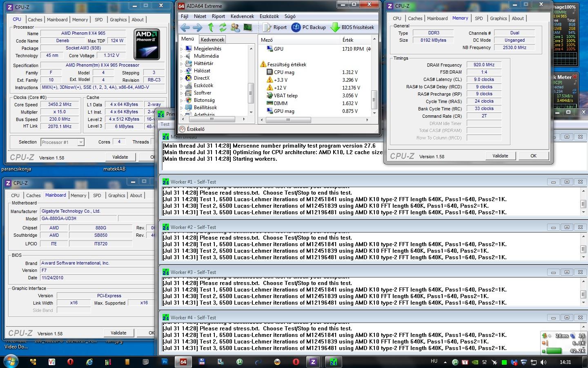Image resolution: width=588 pixels, height=368 pixels.
Task: Go forward with AIDA64 blue right arrow
Action: tap(198, 27)
